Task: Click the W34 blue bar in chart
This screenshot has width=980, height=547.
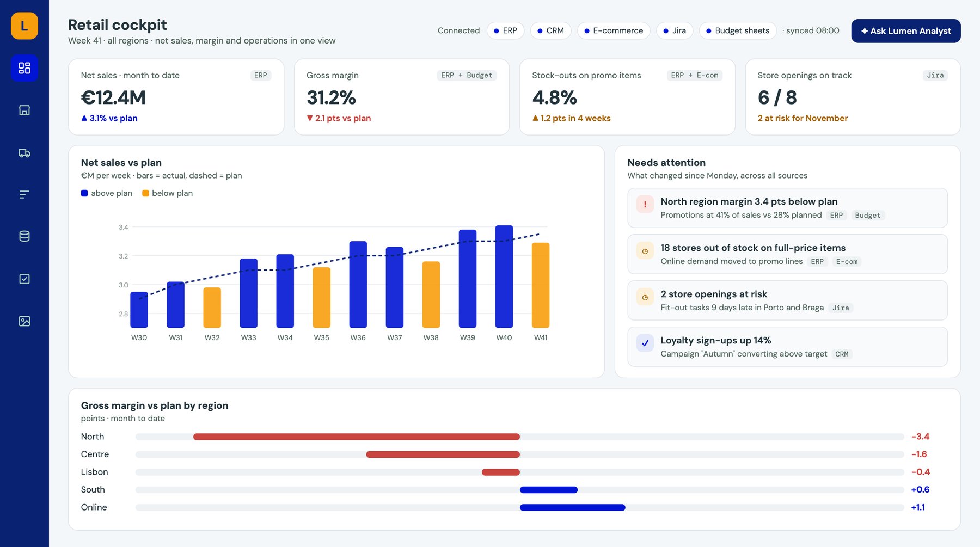Action: [x=285, y=291]
